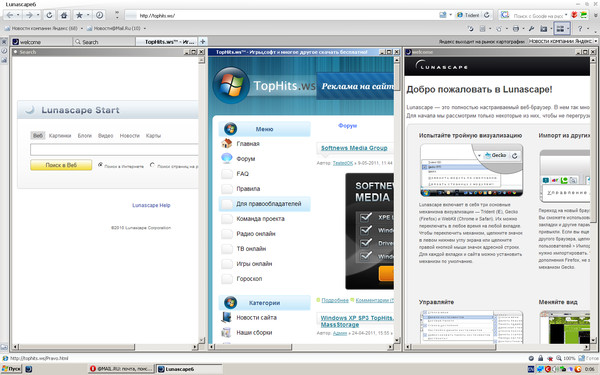Click the favorites star icon
The image size is (600, 375).
[79, 15]
